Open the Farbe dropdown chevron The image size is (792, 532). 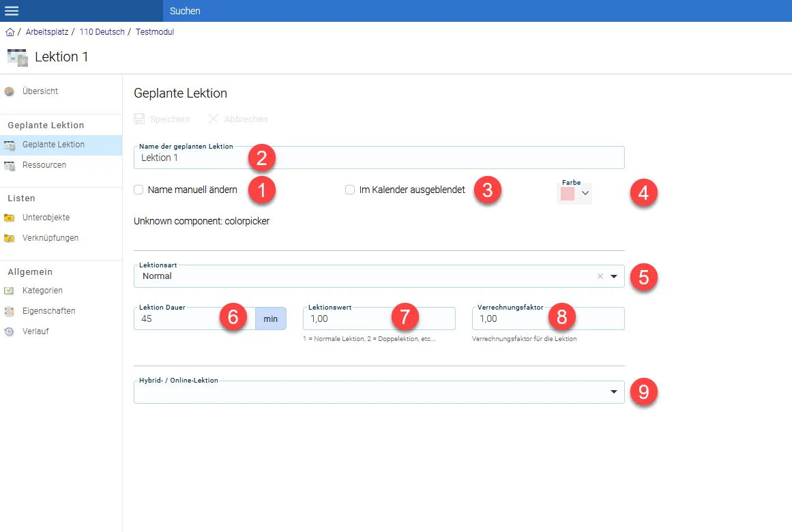(x=585, y=193)
